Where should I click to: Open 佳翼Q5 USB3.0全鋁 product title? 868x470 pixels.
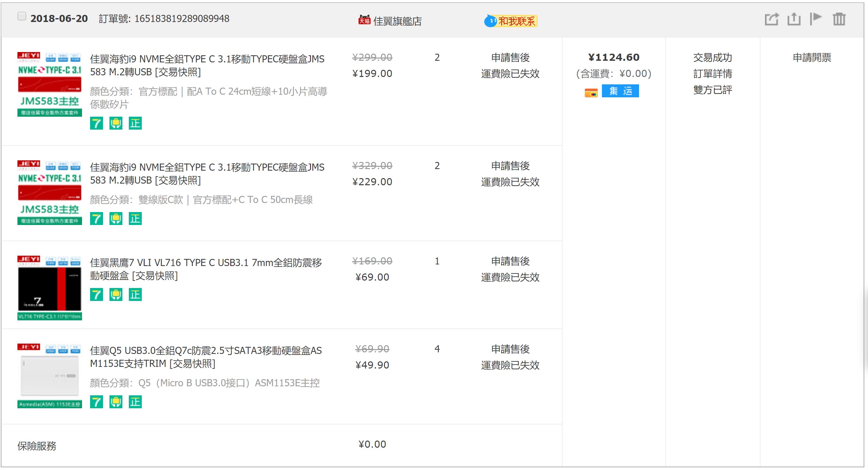206,357
